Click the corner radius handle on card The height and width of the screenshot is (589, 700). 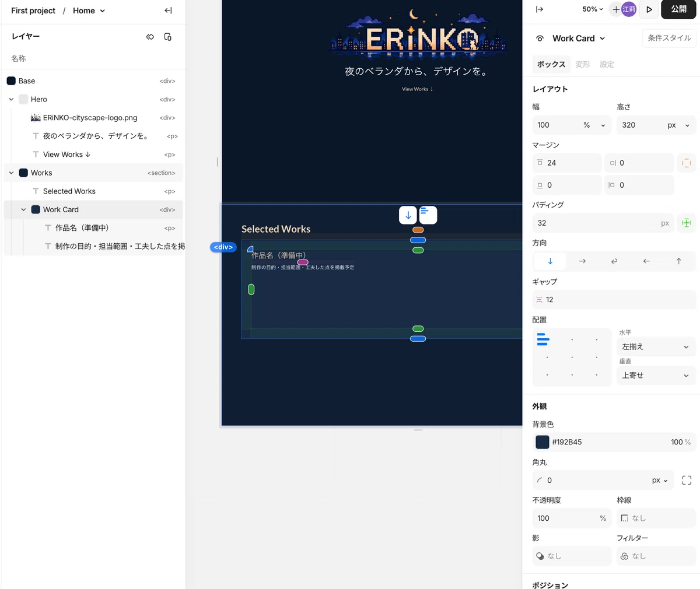point(250,249)
